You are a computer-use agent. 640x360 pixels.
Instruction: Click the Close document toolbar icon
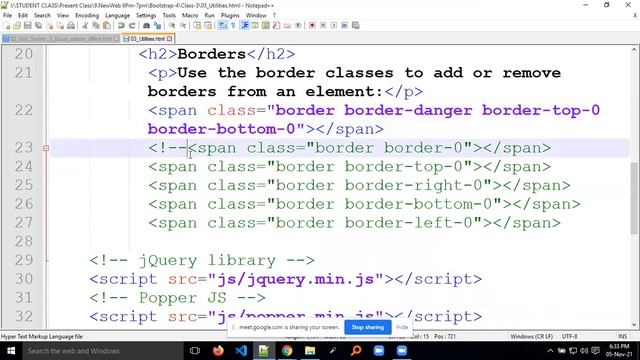tap(49, 25)
